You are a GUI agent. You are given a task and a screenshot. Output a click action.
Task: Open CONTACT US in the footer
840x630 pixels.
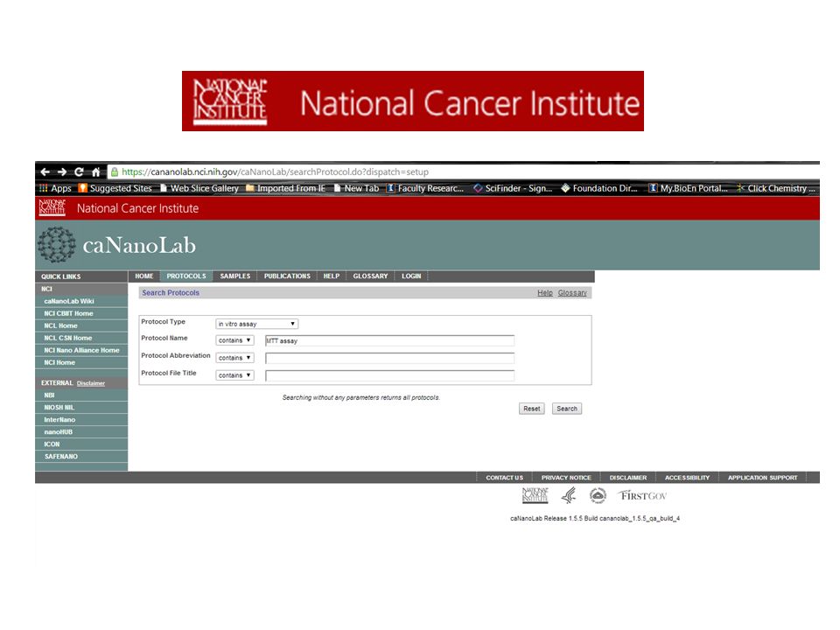tap(504, 478)
